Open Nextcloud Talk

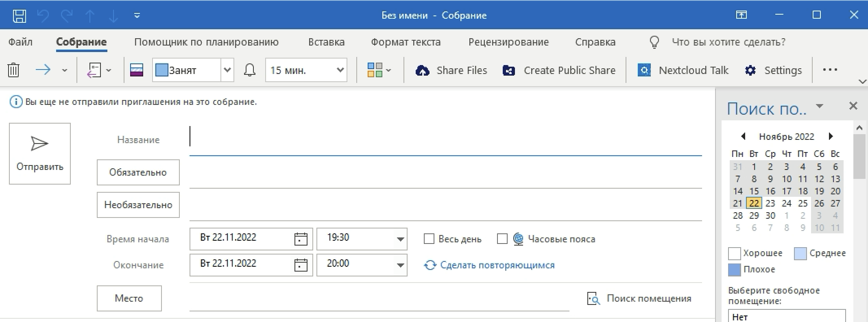[683, 70]
